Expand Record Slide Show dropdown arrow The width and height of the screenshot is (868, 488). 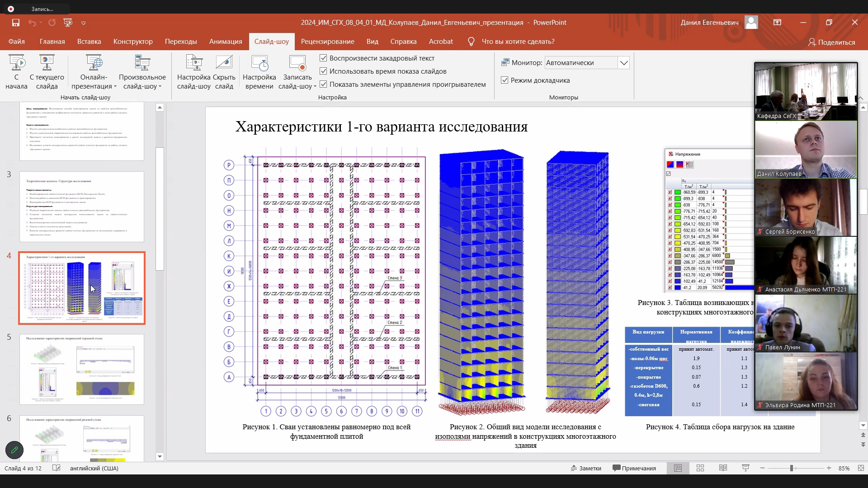(x=315, y=87)
